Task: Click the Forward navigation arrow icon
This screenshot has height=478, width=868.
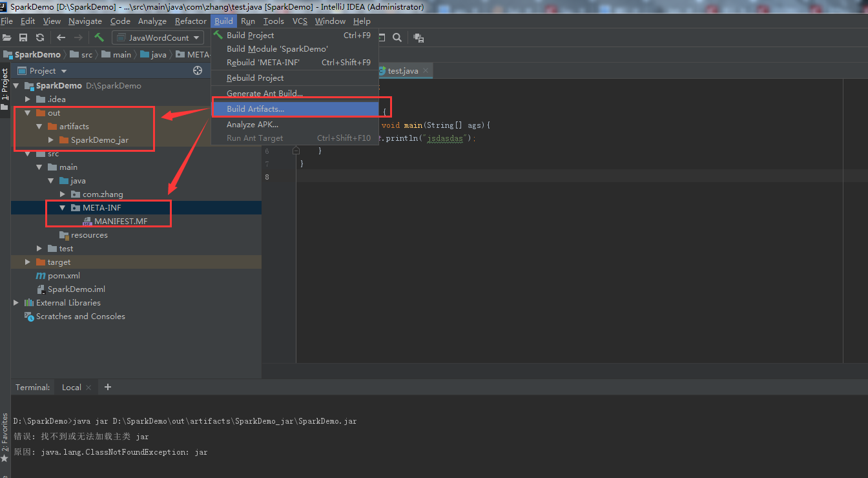Action: point(77,37)
